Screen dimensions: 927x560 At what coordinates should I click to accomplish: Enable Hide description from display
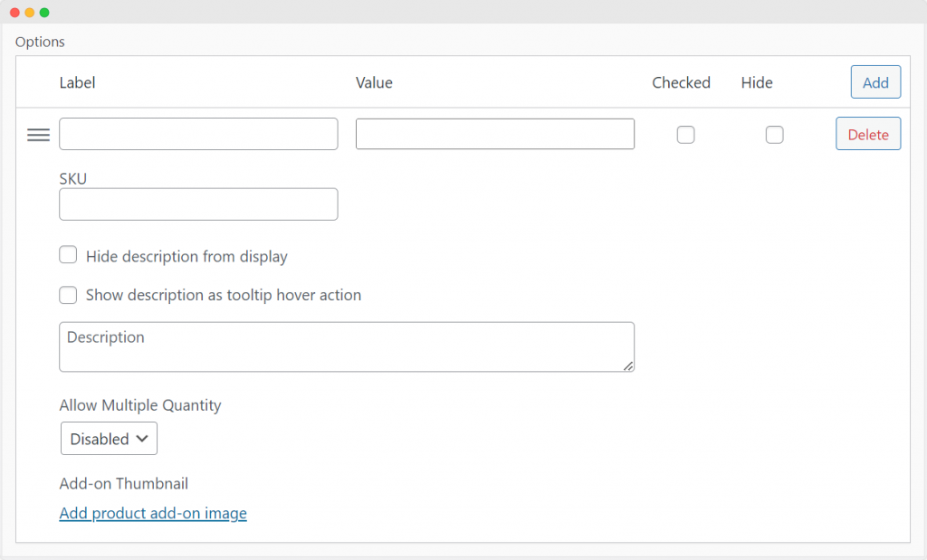coord(68,255)
